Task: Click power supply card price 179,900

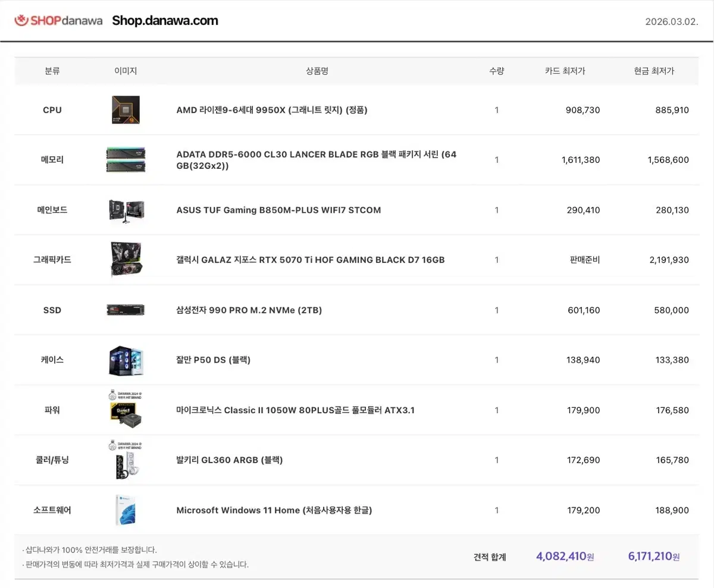Action: pyautogui.click(x=583, y=410)
